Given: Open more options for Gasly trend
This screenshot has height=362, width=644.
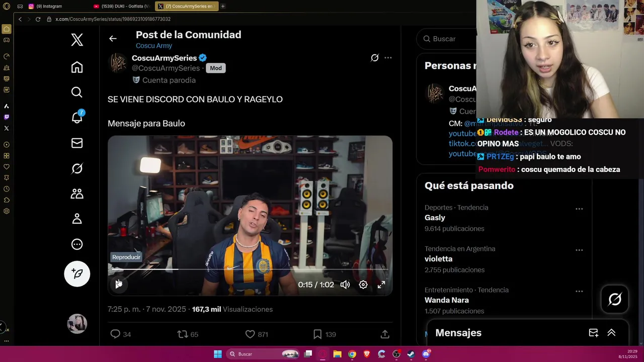Looking at the screenshot, I should pos(579,209).
